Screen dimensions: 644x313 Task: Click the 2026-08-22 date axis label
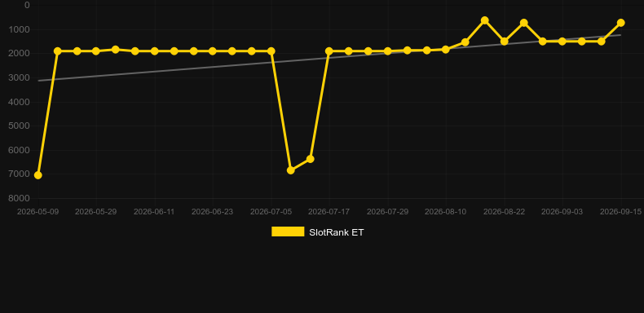[x=504, y=212]
